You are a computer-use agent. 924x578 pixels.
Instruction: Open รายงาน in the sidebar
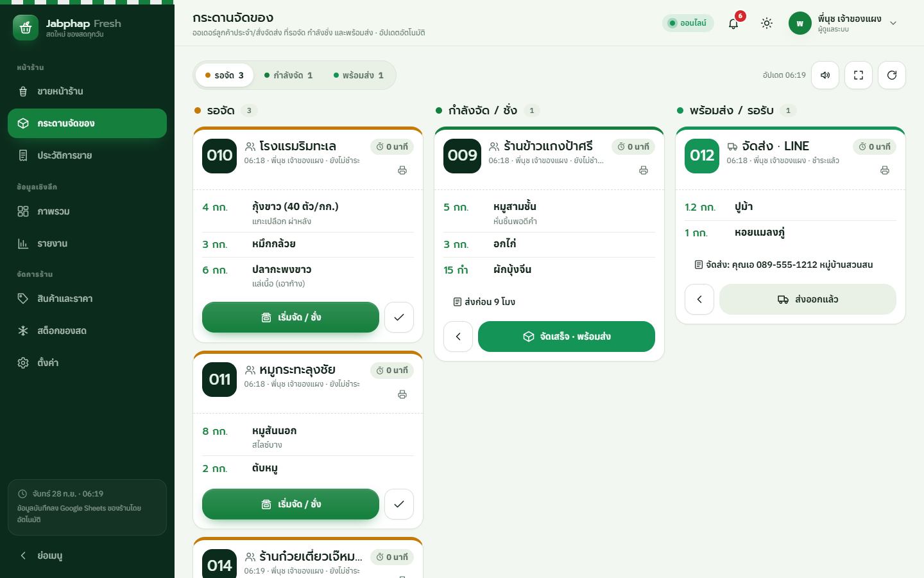tap(87, 243)
